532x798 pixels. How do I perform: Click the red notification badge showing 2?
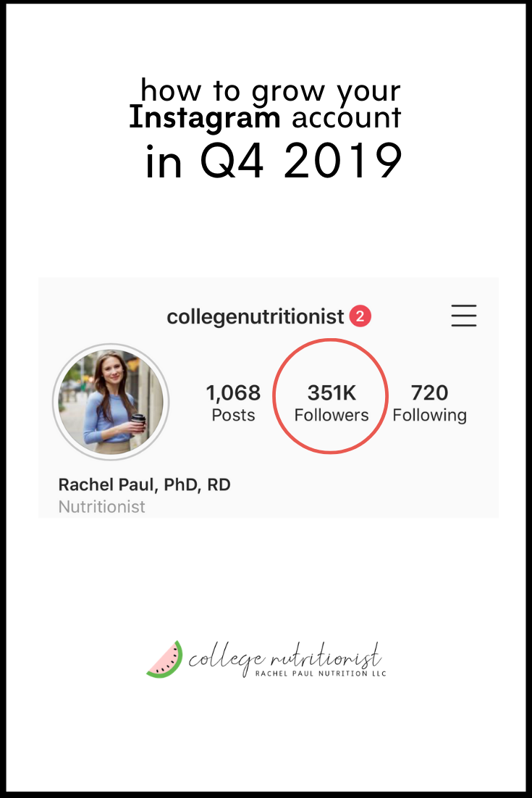[360, 316]
